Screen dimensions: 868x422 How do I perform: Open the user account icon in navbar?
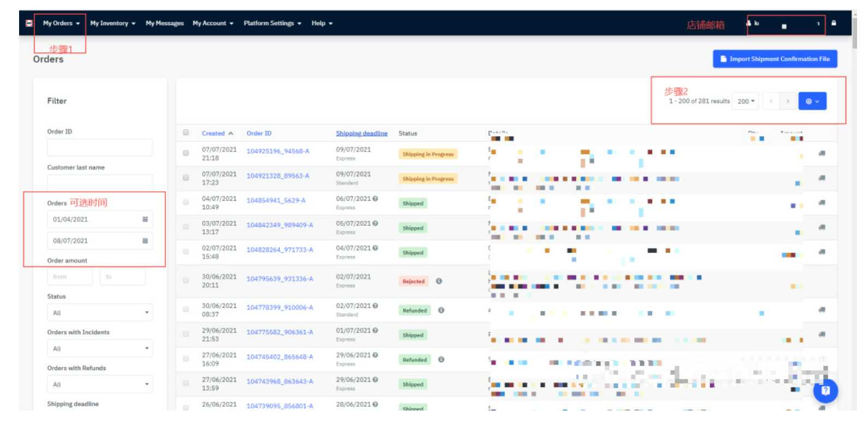pos(749,23)
